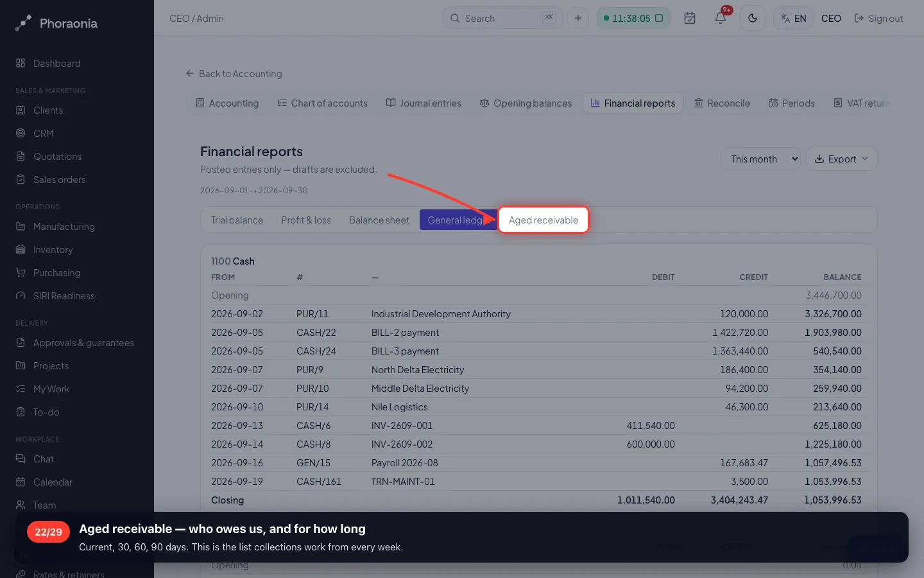The image size is (924, 578).
Task: Open Clients in the sidebar
Action: click(47, 110)
